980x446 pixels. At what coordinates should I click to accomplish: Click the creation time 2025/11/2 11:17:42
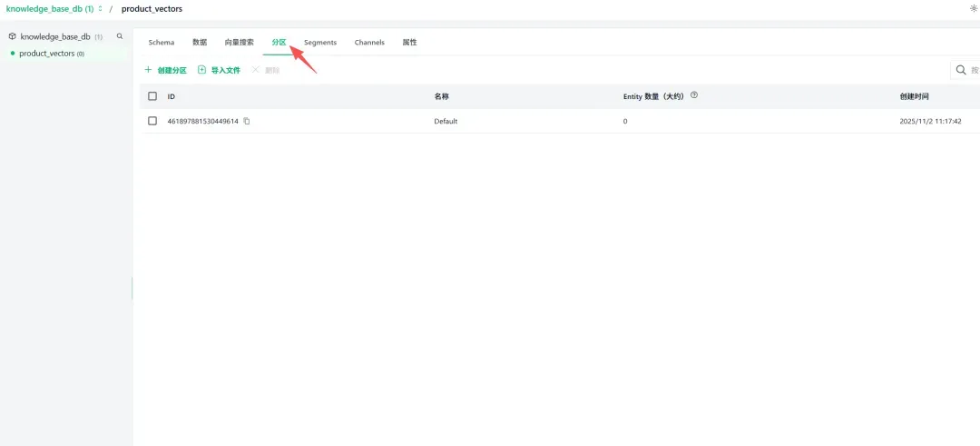point(930,122)
